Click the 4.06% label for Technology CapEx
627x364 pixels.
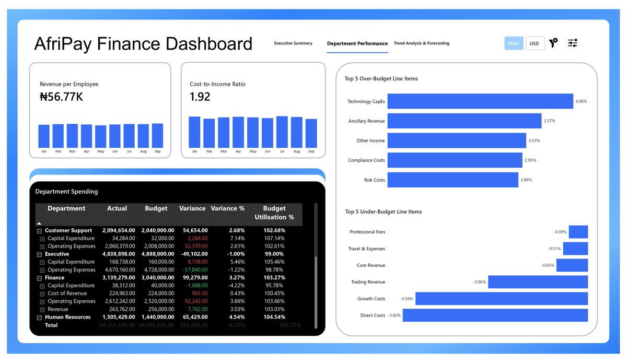click(581, 101)
